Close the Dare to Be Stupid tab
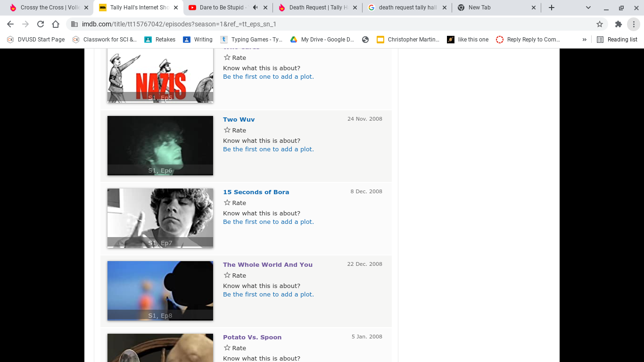644x362 pixels. pyautogui.click(x=265, y=8)
